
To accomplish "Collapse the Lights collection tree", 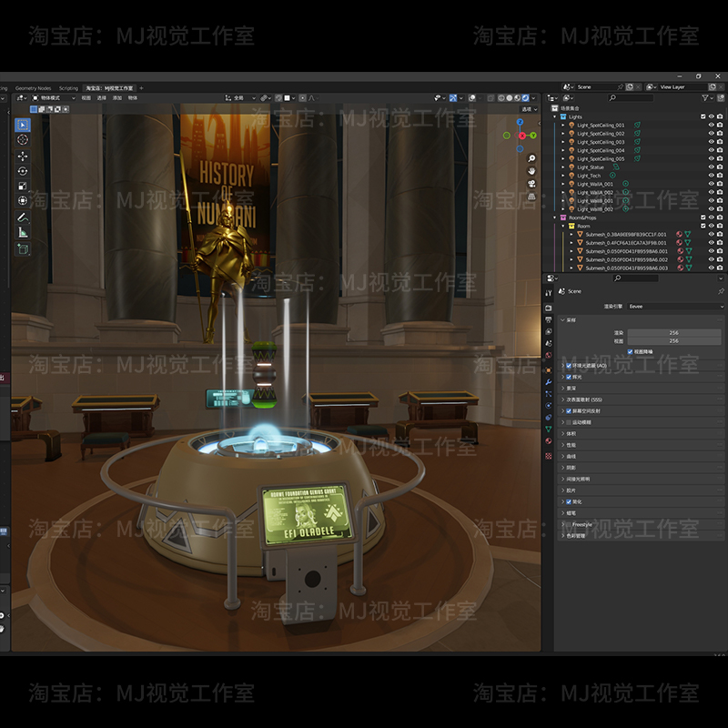I will coord(555,116).
